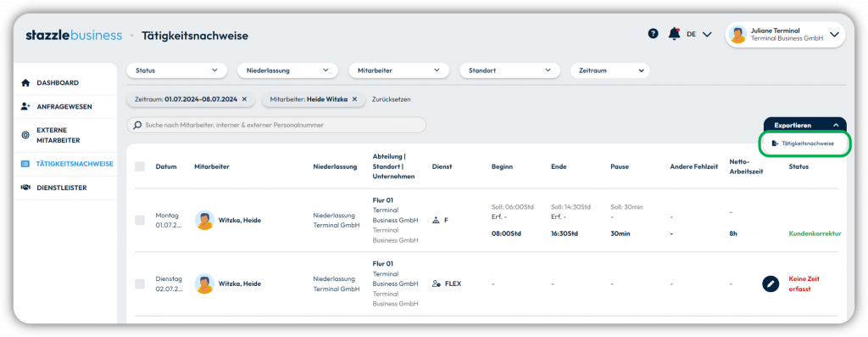
Task: Open the Status filter dropdown
Action: (177, 70)
